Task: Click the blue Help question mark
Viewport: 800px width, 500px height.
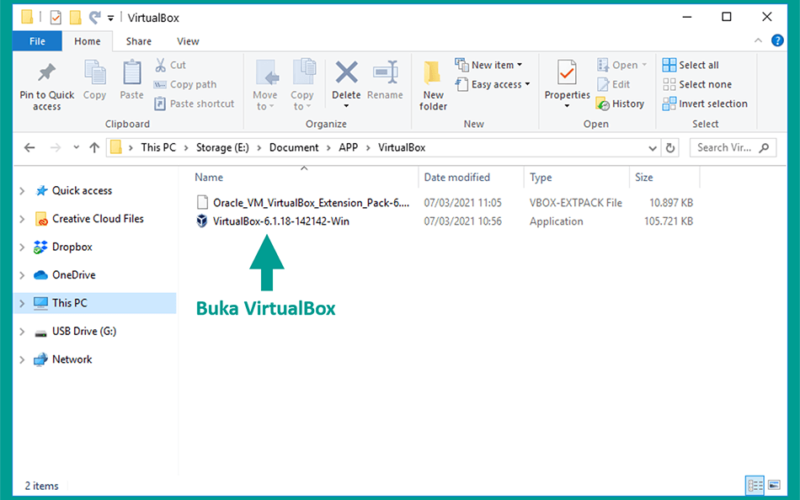Action: pos(777,40)
